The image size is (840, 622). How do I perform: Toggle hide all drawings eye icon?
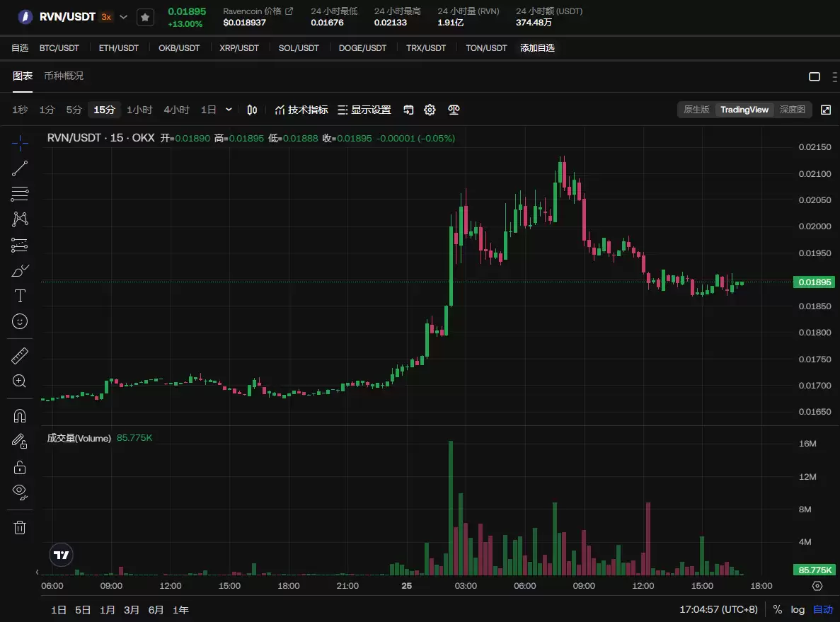(20, 490)
